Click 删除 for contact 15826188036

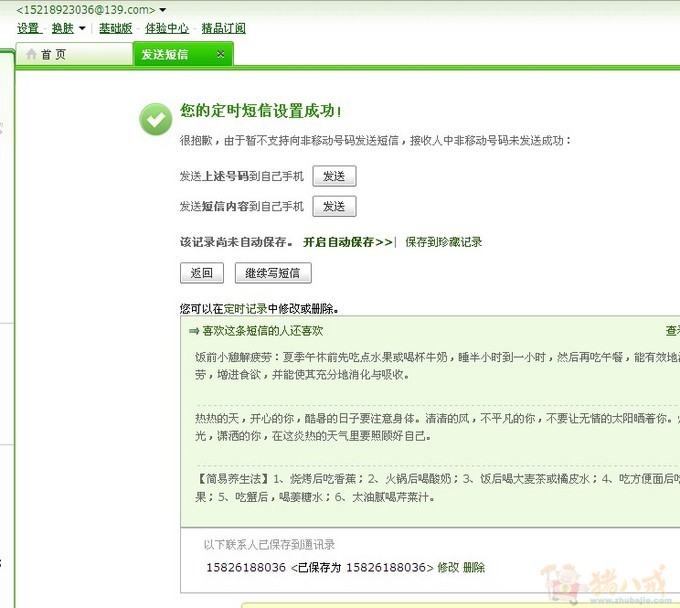click(x=474, y=567)
